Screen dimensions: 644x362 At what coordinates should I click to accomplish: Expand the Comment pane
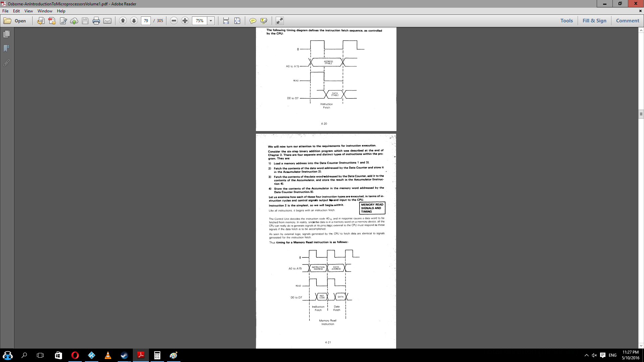tap(627, 21)
